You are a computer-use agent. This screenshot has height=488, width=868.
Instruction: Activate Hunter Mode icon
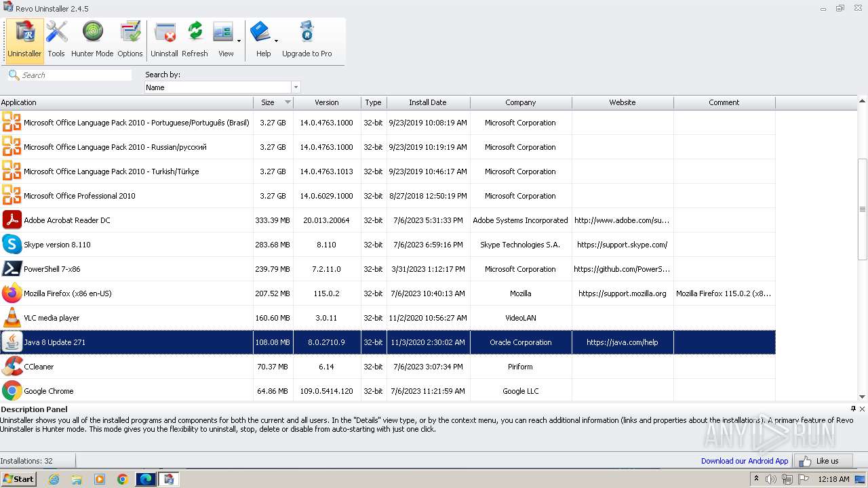(92, 40)
